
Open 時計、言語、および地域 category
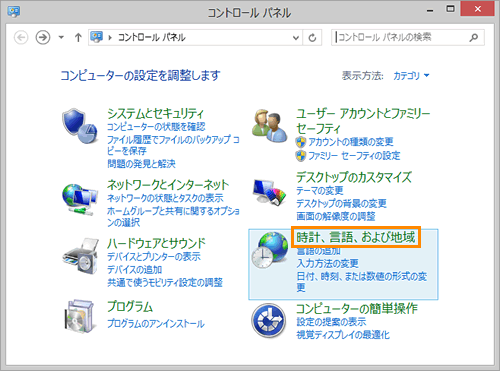[x=356, y=237]
